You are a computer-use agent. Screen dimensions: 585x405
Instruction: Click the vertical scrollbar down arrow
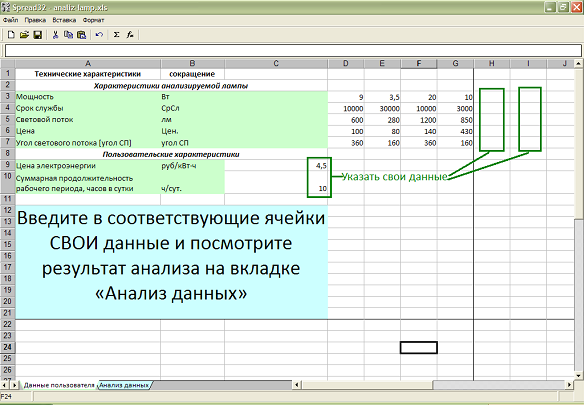tap(579, 376)
